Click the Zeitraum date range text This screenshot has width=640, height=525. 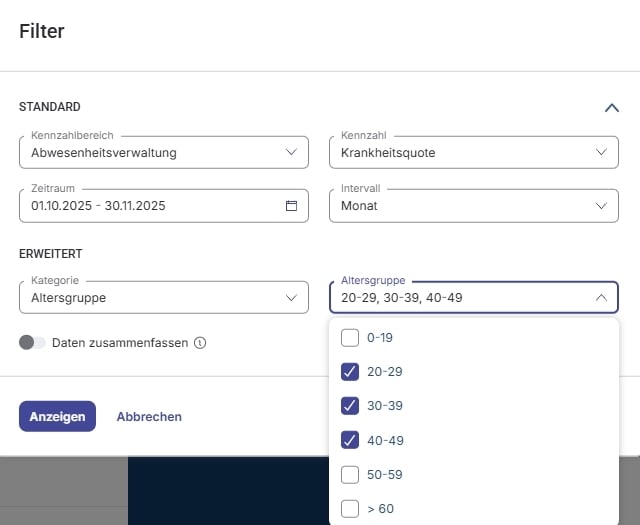click(x=98, y=206)
